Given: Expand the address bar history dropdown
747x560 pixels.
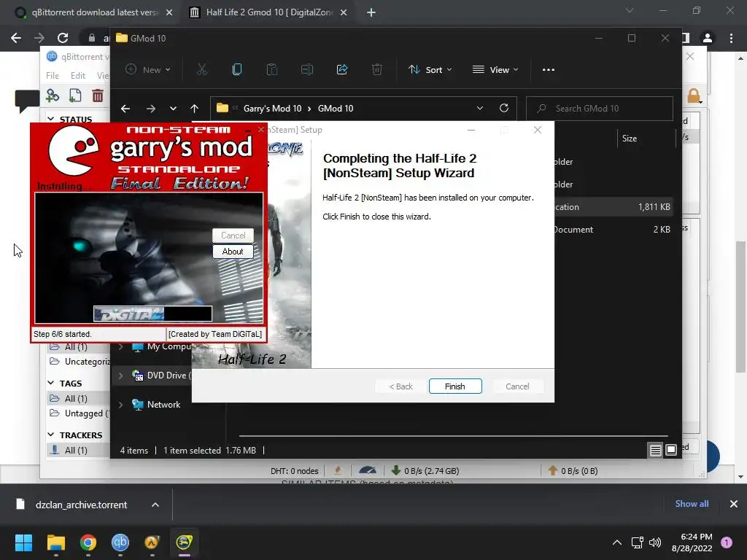Looking at the screenshot, I should (480, 108).
